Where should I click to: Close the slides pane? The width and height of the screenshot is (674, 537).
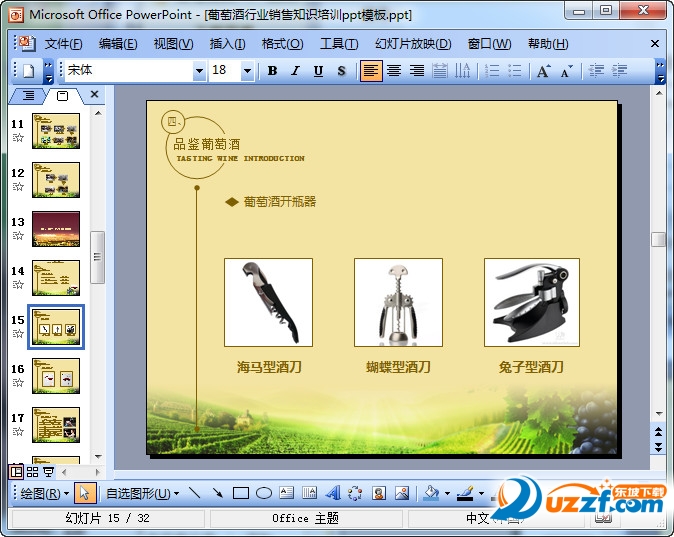click(95, 94)
